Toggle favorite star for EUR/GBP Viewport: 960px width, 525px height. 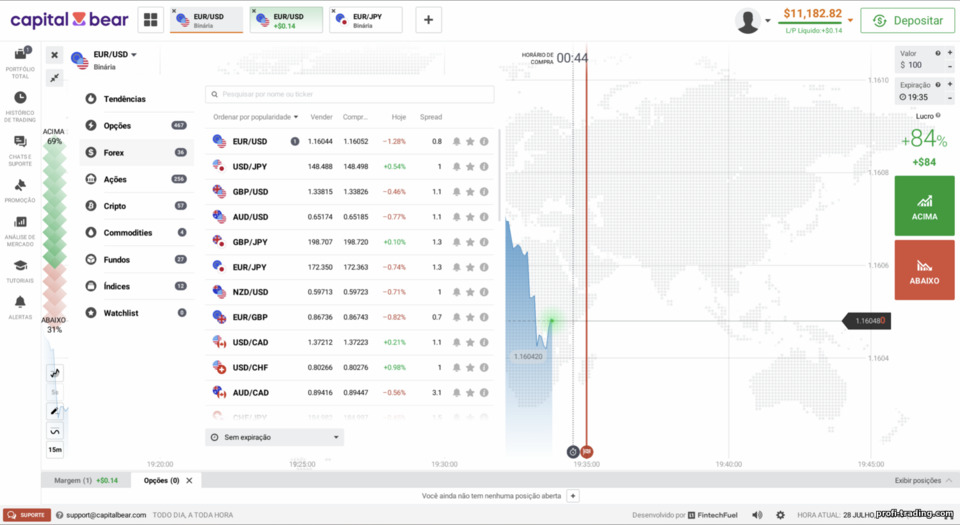(x=470, y=317)
